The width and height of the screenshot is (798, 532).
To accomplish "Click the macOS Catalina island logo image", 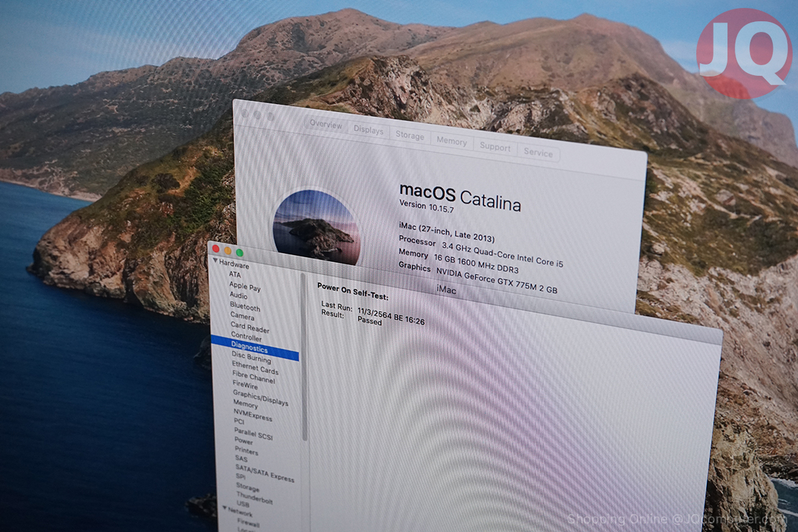I will [316, 227].
